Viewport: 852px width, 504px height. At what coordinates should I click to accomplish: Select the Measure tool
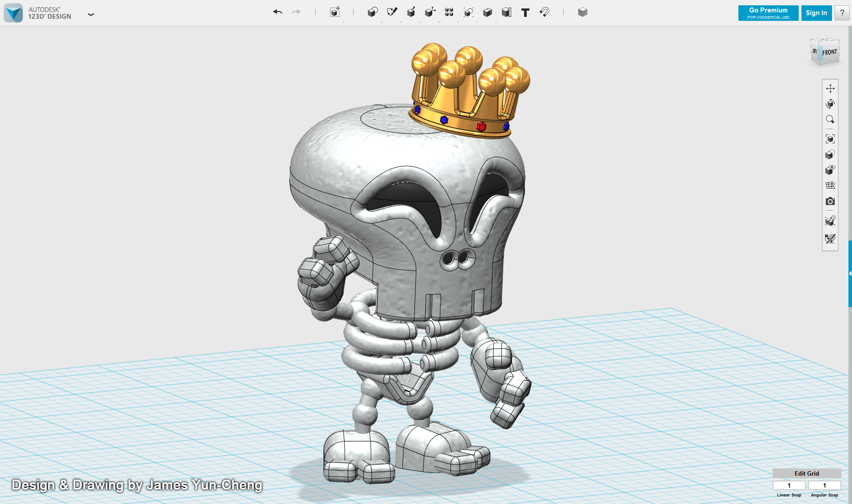(x=506, y=12)
